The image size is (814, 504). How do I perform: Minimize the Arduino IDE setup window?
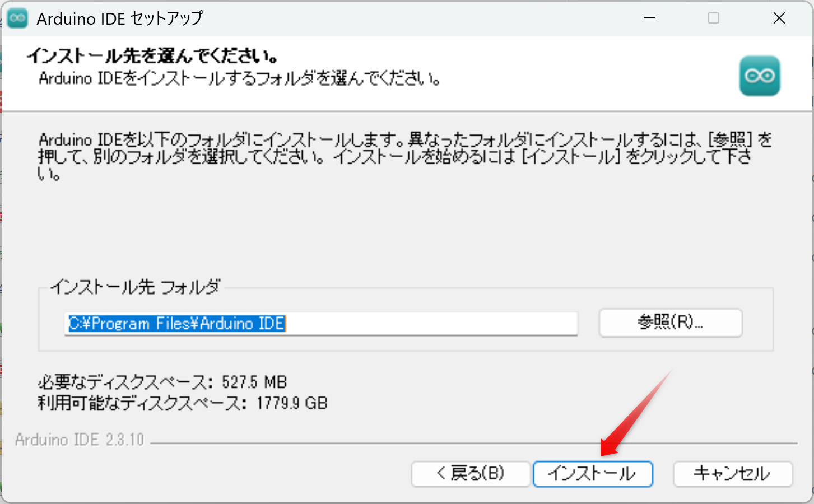coord(649,18)
